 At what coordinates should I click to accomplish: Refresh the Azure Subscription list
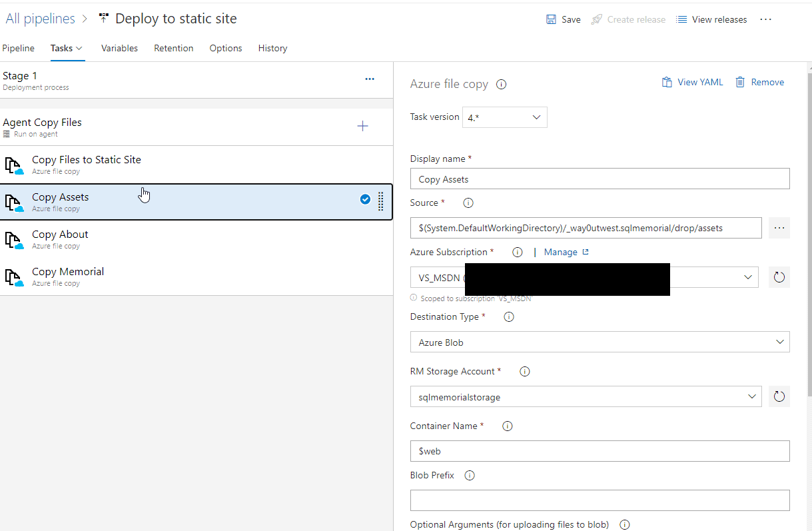click(x=779, y=276)
